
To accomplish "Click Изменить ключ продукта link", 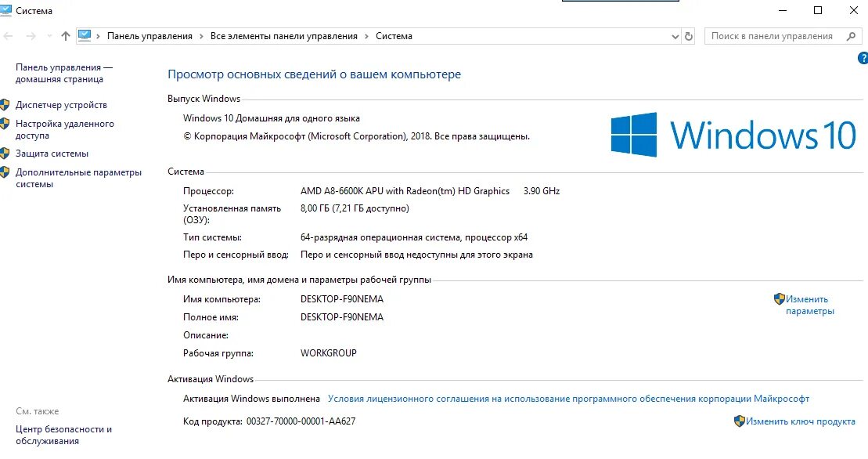I will click(801, 421).
